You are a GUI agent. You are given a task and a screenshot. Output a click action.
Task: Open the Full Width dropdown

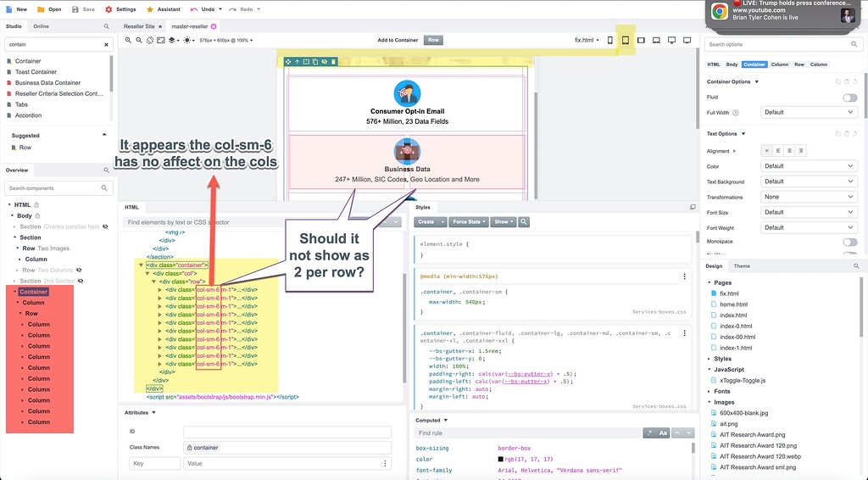tap(809, 113)
